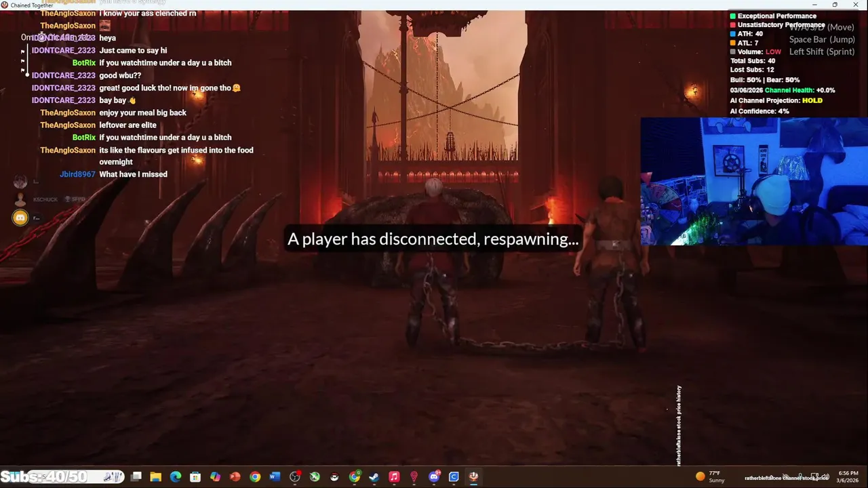
Task: Click the 'Chained Together' window title text
Action: pyautogui.click(x=32, y=5)
